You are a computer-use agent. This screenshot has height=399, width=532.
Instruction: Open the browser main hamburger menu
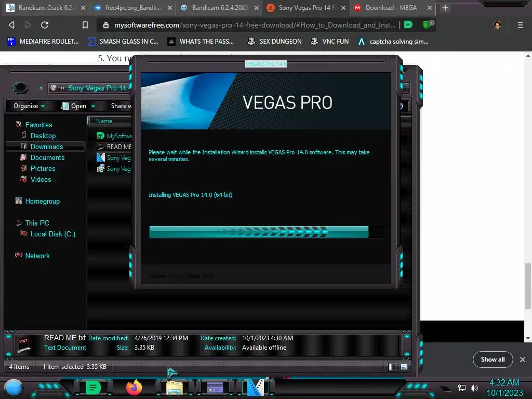pos(520,25)
